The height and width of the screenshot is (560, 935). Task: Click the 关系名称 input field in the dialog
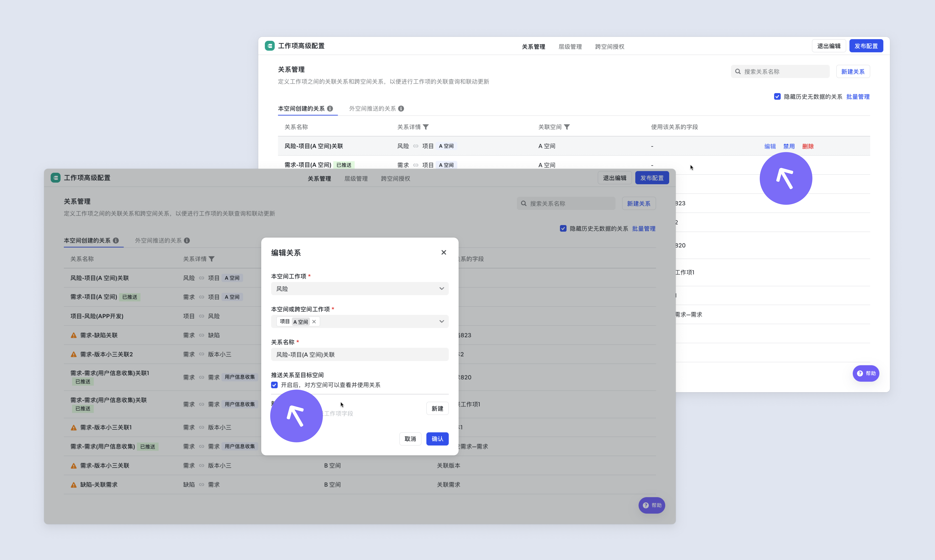coord(360,354)
